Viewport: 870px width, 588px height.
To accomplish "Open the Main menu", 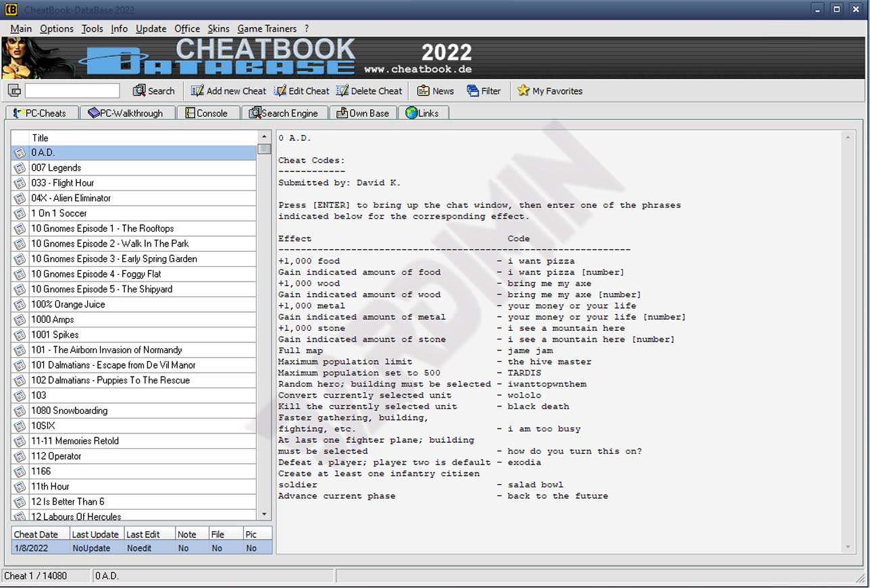I will coord(21,28).
